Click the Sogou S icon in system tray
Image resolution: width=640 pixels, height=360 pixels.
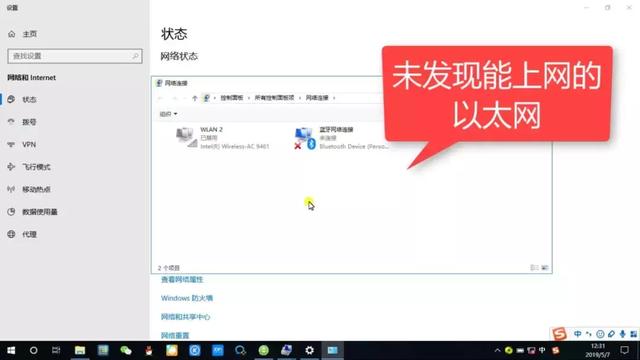pyautogui.click(x=556, y=350)
